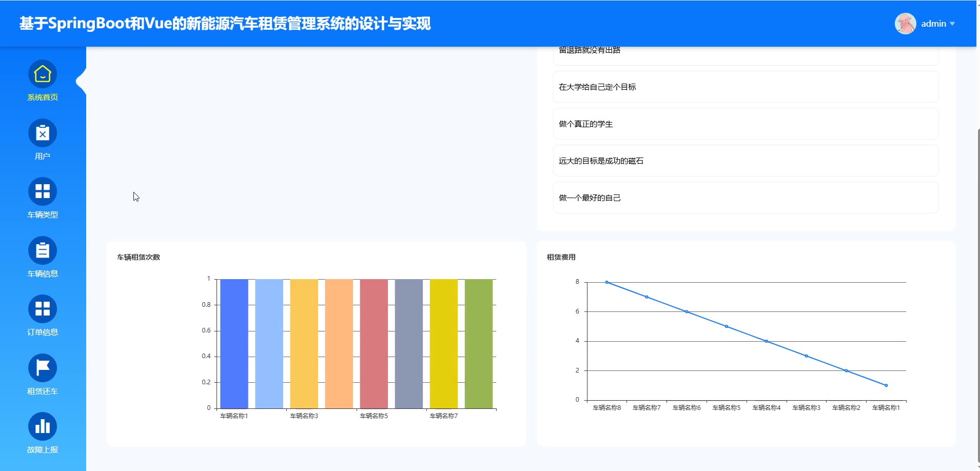980x471 pixels.
Task: Click the home icon for 系统首页
Action: [x=43, y=74]
